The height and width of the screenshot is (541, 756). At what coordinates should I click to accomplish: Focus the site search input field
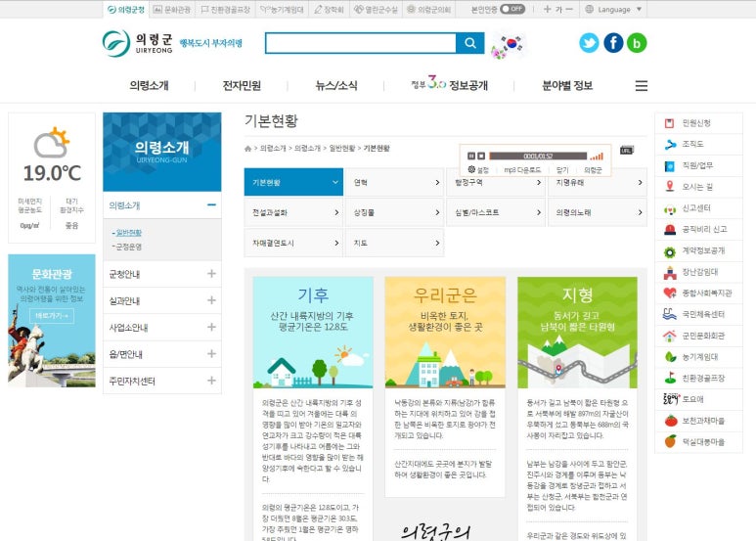361,43
